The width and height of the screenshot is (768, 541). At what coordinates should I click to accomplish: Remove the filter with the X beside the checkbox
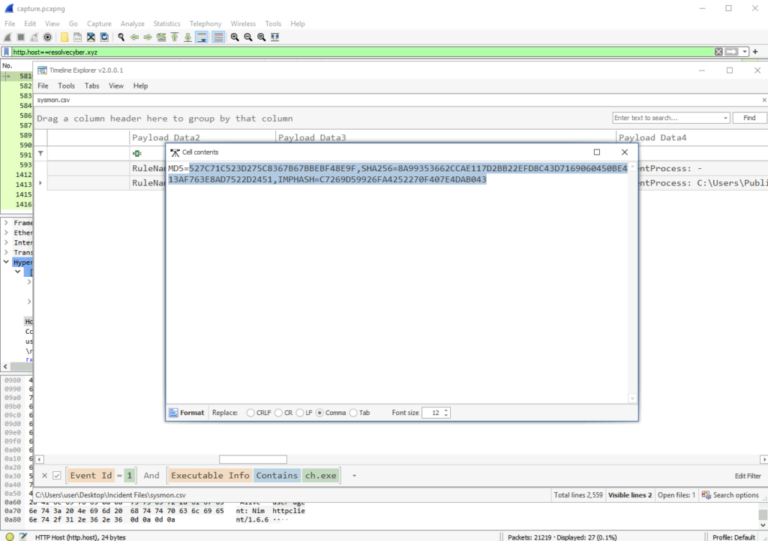[x=43, y=476]
